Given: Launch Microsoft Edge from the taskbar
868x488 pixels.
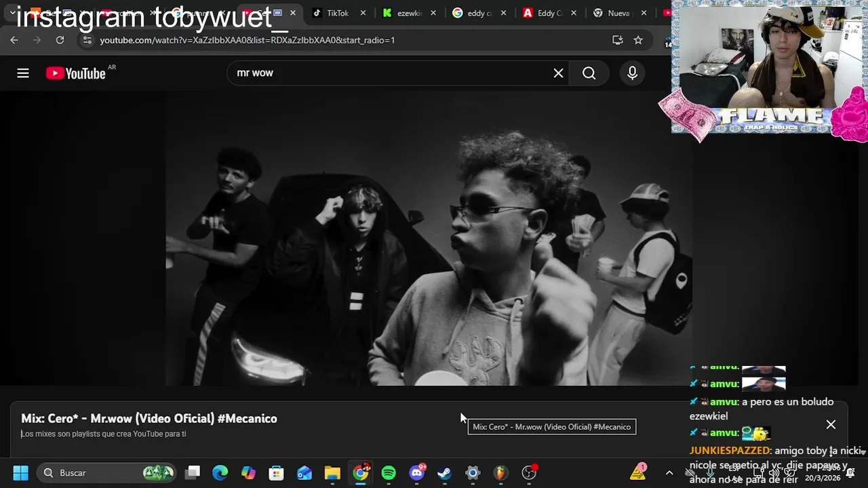Looking at the screenshot, I should point(220,473).
